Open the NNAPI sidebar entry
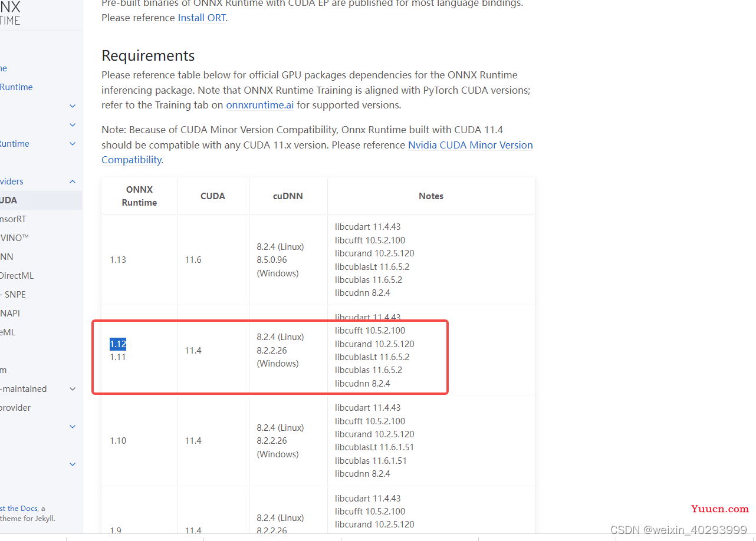Image resolution: width=756 pixels, height=541 pixels. [10, 314]
